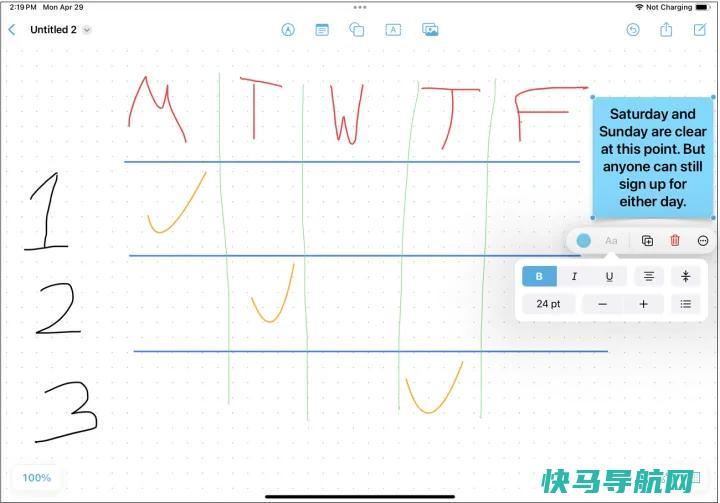720x503 pixels.
Task: Tap the Not Charging status text
Action: click(669, 7)
